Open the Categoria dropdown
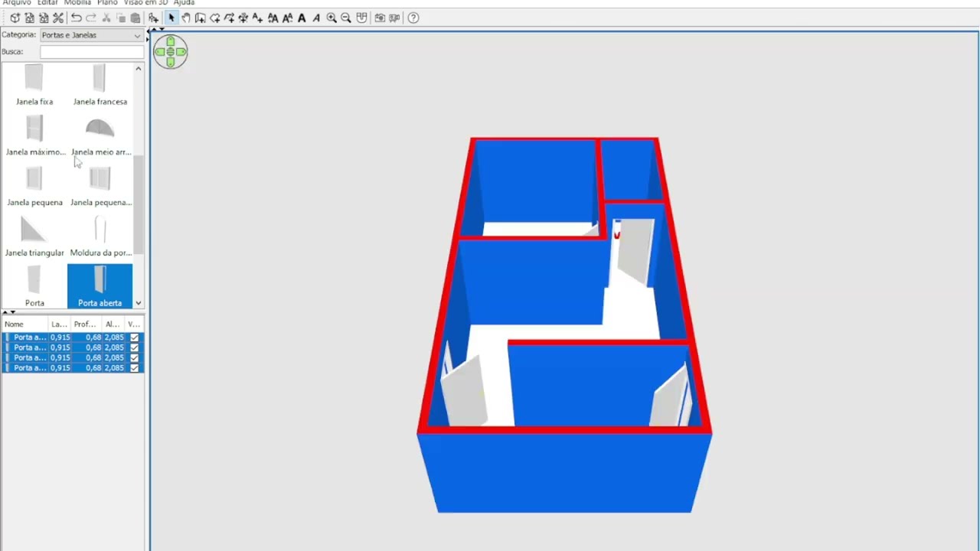The height and width of the screenshot is (551, 980). tap(91, 35)
